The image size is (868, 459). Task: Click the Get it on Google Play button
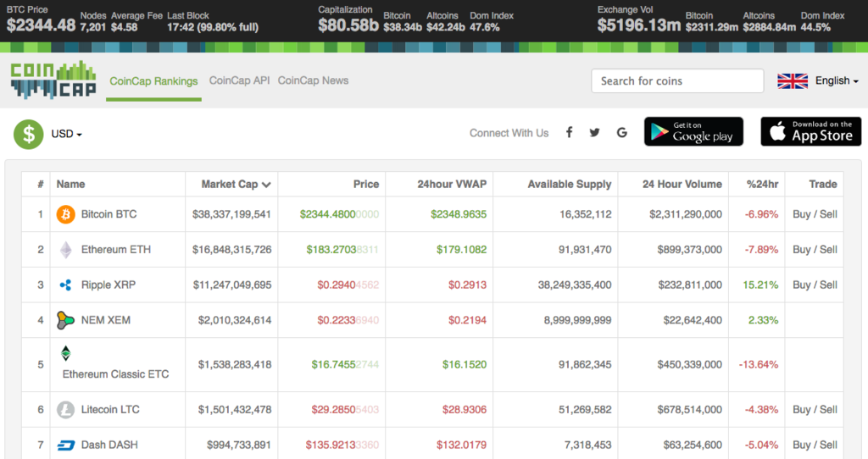[x=693, y=131]
